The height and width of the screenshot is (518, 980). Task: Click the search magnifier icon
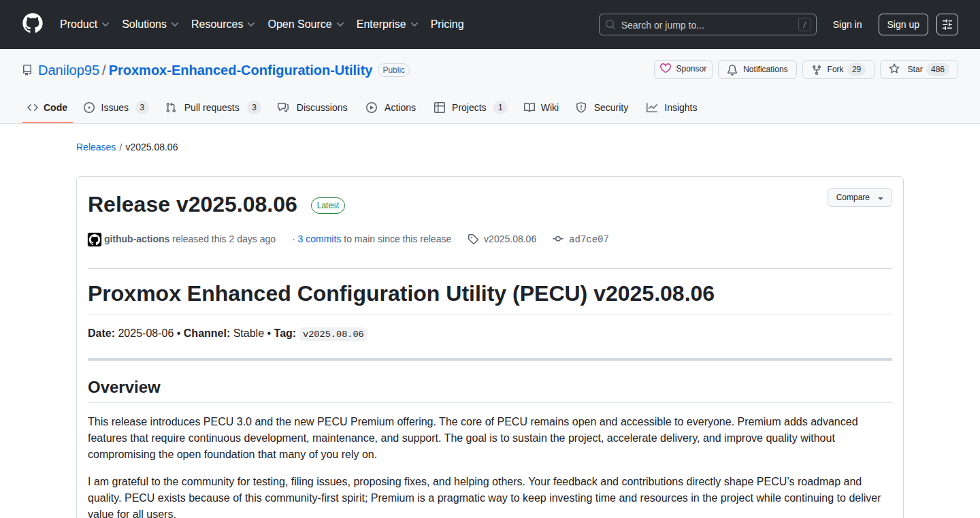click(x=610, y=25)
